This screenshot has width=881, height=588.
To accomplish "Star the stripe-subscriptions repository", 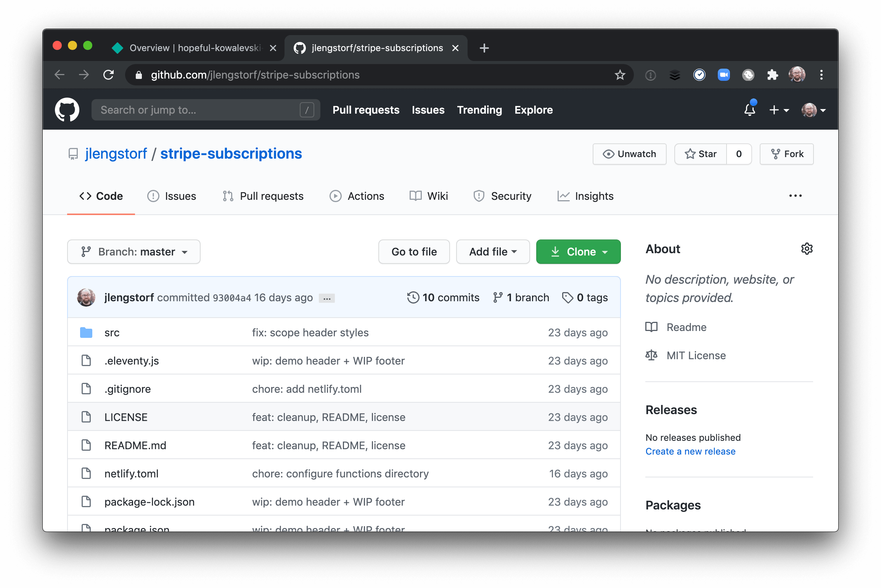I will [x=701, y=154].
